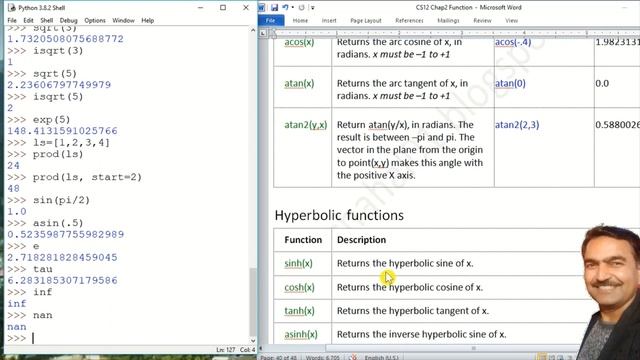Click 'Returns the hyperbolic tangent of x.' text
The height and width of the screenshot is (360, 640).
[x=413, y=311]
